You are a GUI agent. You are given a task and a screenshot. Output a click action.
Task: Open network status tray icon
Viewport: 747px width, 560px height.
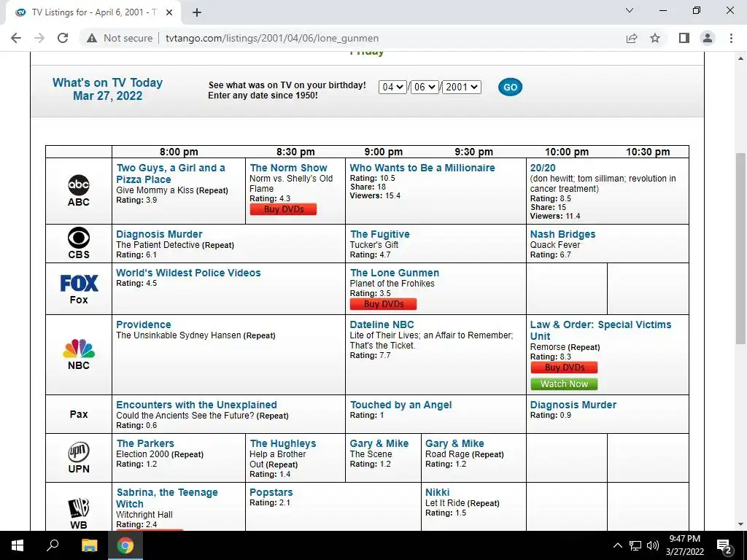[x=635, y=545]
